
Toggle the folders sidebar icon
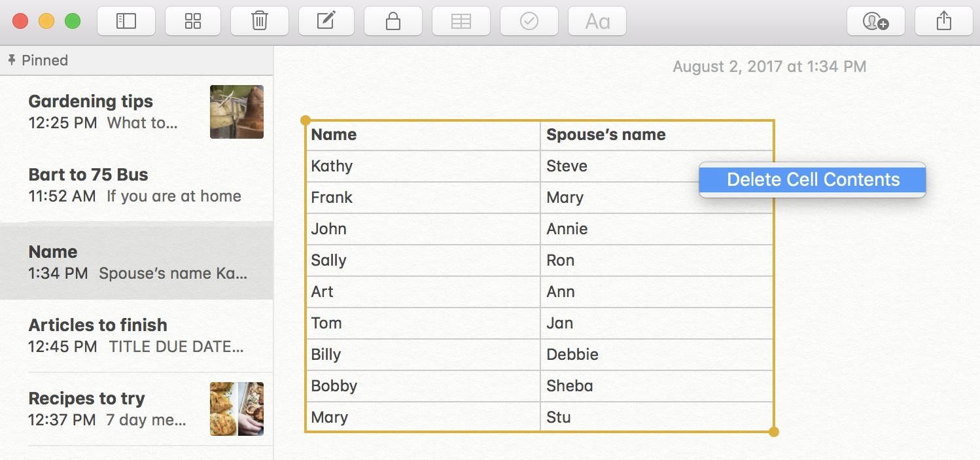click(126, 22)
